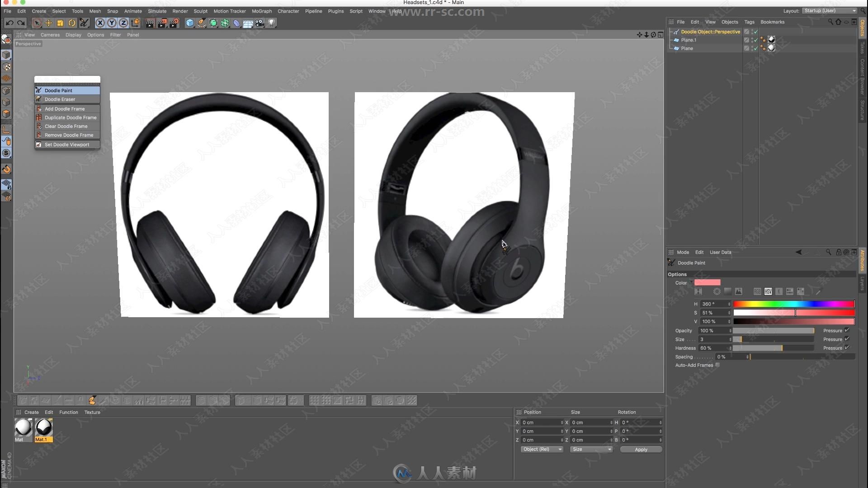This screenshot has width=868, height=488.
Task: Toggle Plane.1 enable checkmark
Action: pos(755,40)
